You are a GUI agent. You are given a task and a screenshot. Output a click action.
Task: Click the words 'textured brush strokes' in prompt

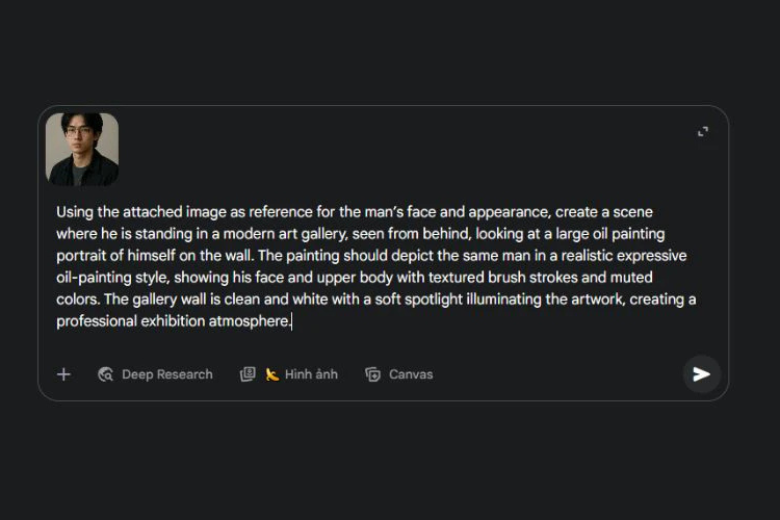506,278
